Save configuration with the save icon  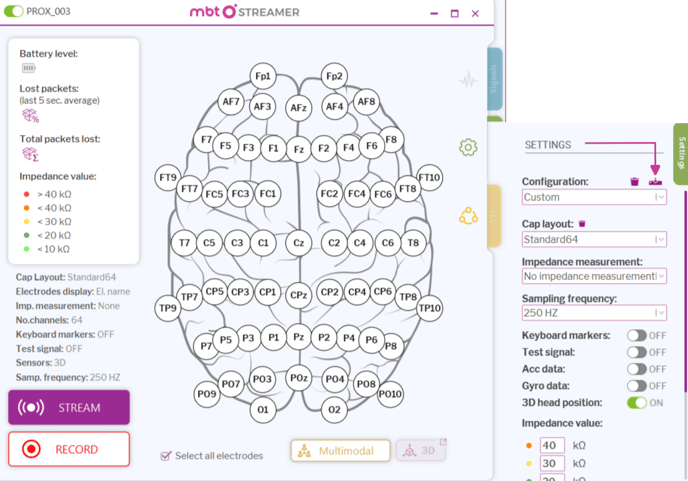[x=655, y=181]
